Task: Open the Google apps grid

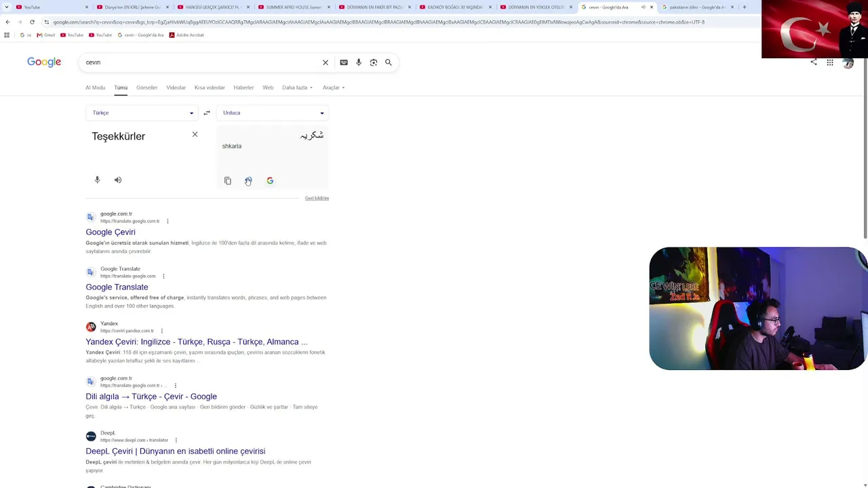Action: coord(830,62)
